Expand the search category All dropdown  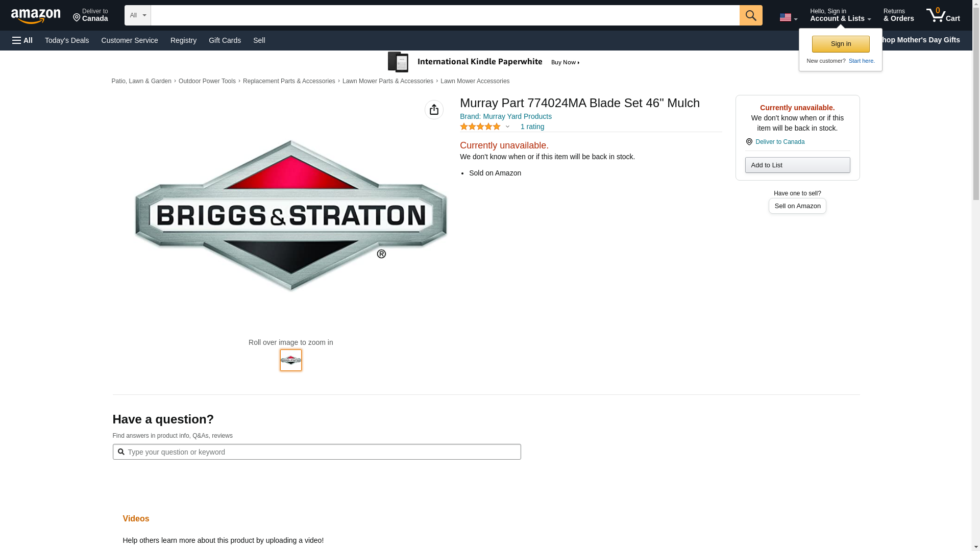(x=137, y=15)
